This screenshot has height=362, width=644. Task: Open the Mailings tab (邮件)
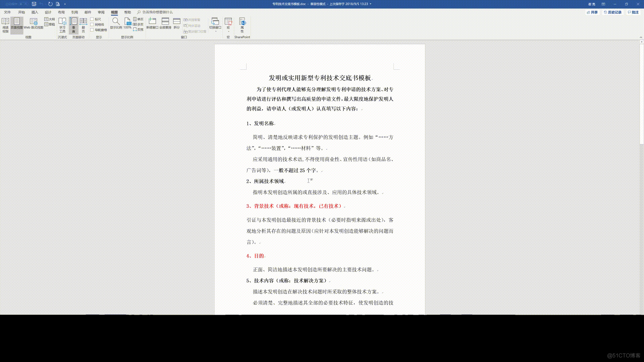[x=88, y=12]
